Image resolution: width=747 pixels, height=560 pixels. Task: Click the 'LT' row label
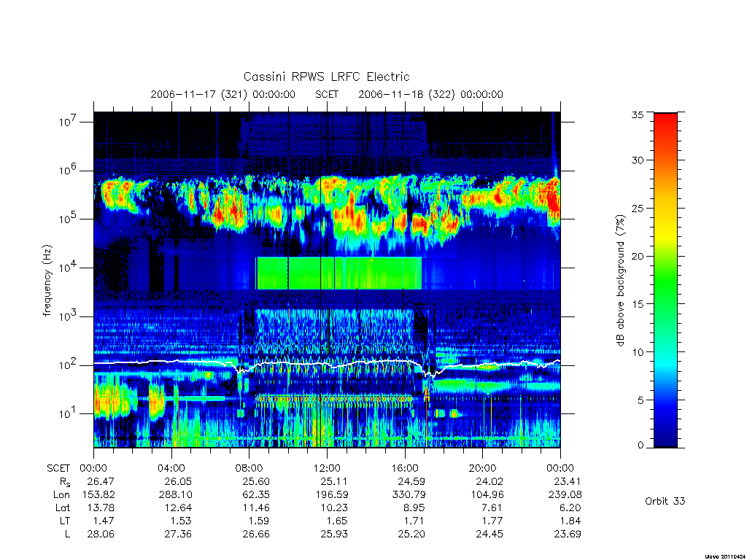pyautogui.click(x=64, y=521)
